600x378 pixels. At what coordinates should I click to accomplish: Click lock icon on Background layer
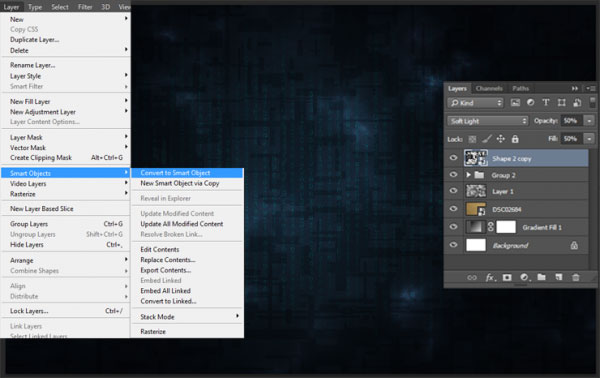pos(574,245)
